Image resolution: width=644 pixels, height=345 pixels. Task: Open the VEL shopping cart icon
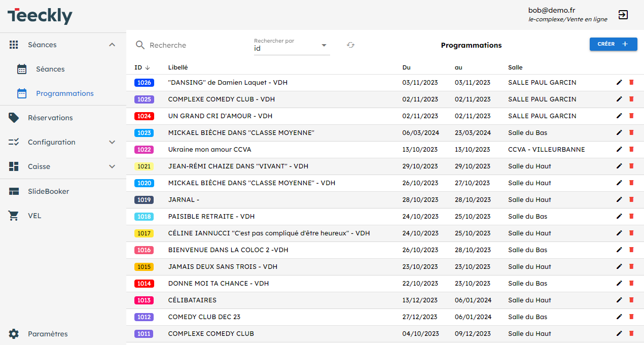tap(14, 216)
